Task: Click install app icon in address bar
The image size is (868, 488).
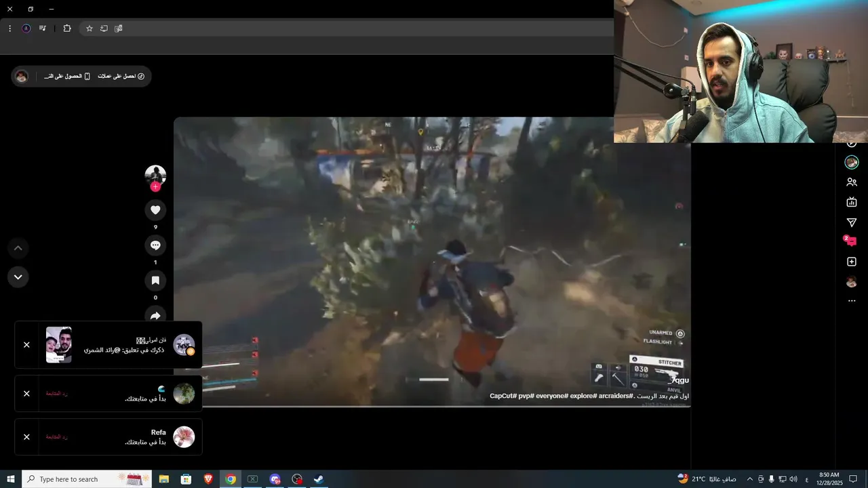Action: 104,28
